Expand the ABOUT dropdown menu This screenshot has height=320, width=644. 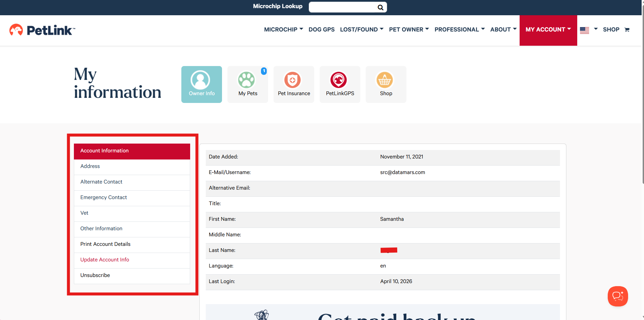point(503,29)
